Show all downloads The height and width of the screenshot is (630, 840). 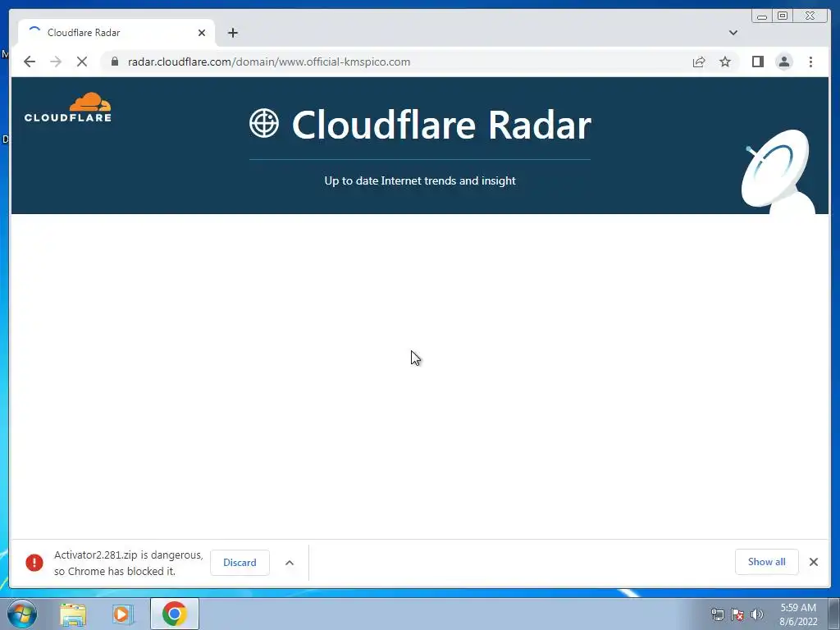pyautogui.click(x=767, y=562)
